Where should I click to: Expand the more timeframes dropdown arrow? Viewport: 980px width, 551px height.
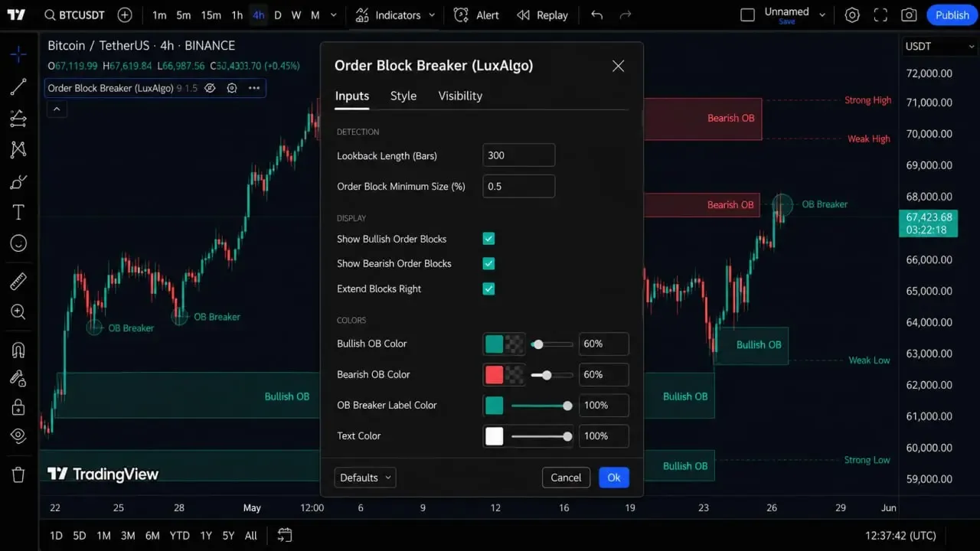click(x=333, y=15)
